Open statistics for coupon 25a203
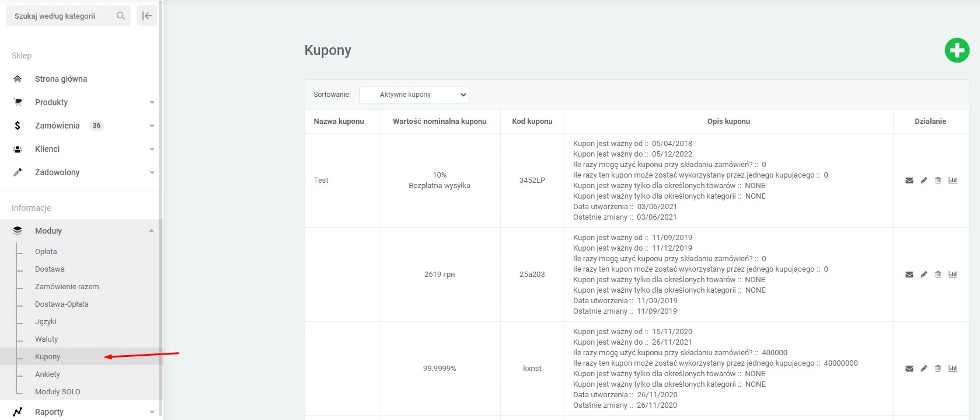Image resolution: width=980 pixels, height=420 pixels. [953, 275]
